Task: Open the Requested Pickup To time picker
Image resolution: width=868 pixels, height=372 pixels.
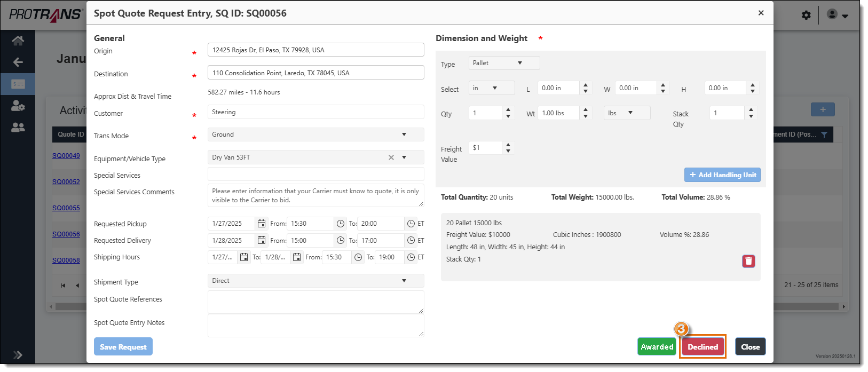Action: point(411,224)
